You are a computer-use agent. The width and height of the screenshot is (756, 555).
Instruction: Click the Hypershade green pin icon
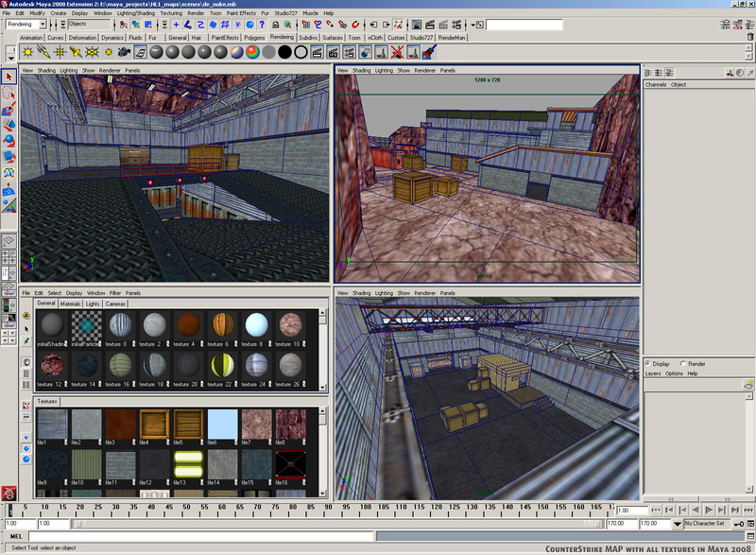click(x=26, y=341)
